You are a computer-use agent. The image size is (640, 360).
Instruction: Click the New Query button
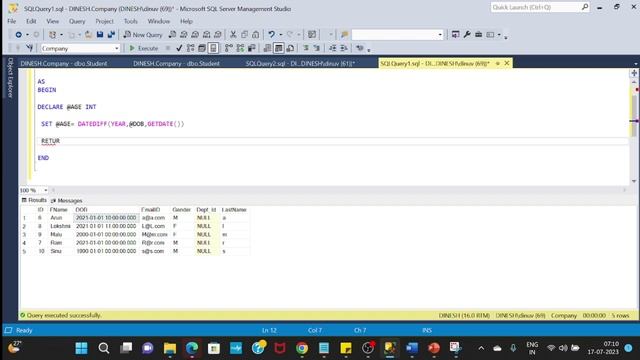pos(143,35)
